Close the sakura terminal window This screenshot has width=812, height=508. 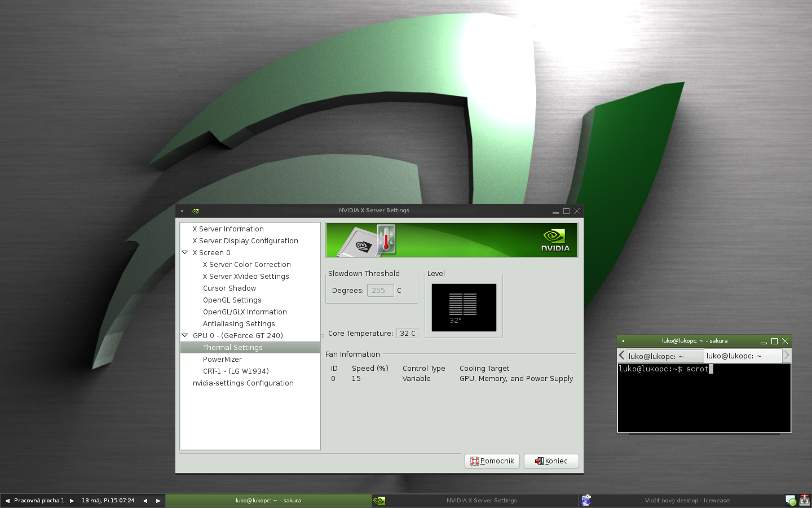(785, 341)
